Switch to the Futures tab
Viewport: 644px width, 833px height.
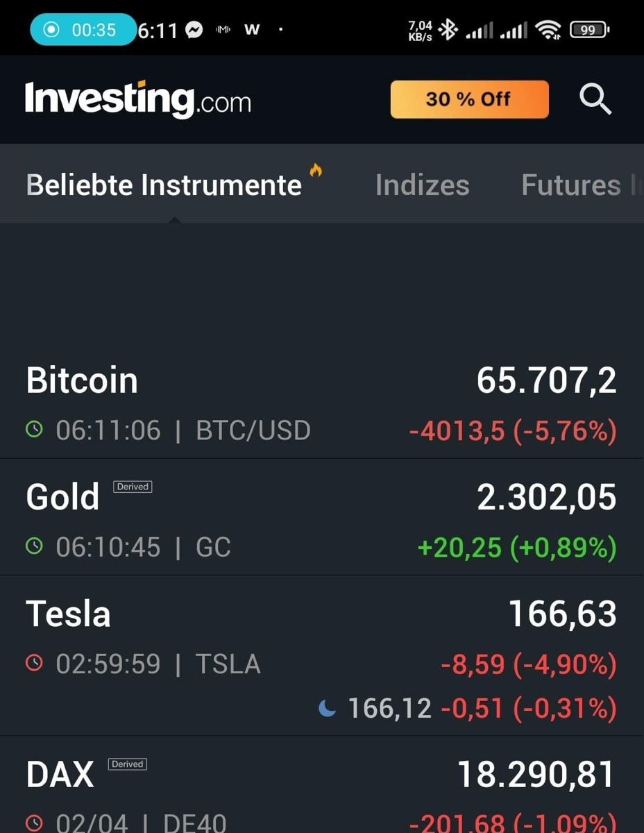(571, 185)
